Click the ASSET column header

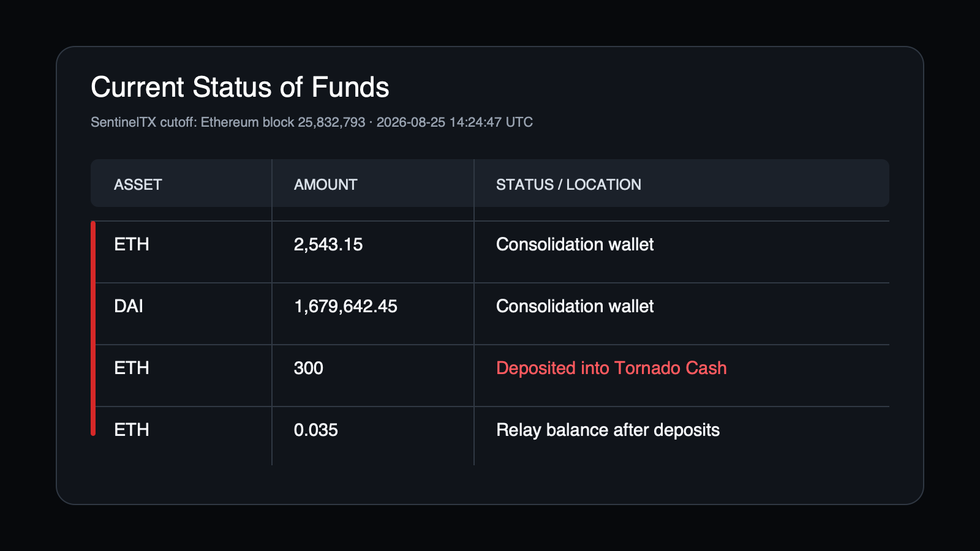point(138,185)
